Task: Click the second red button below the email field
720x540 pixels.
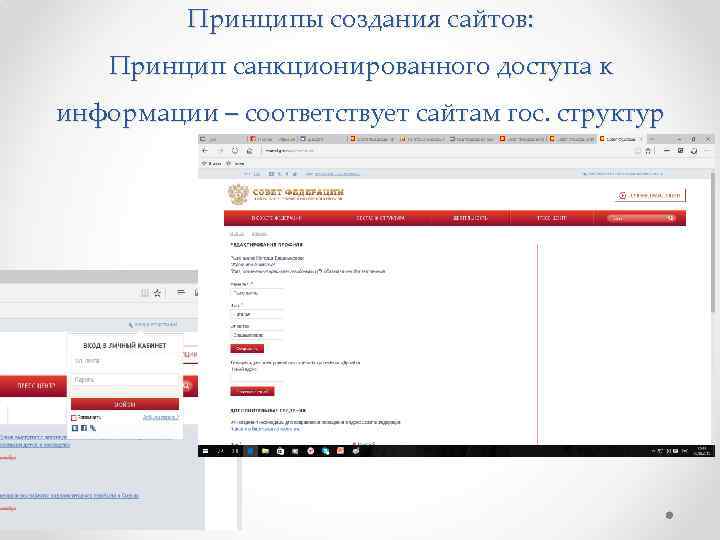Action: [253, 391]
